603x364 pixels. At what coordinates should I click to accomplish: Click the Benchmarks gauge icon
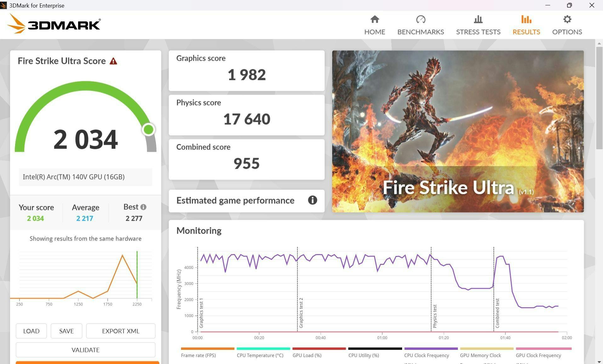(x=420, y=20)
